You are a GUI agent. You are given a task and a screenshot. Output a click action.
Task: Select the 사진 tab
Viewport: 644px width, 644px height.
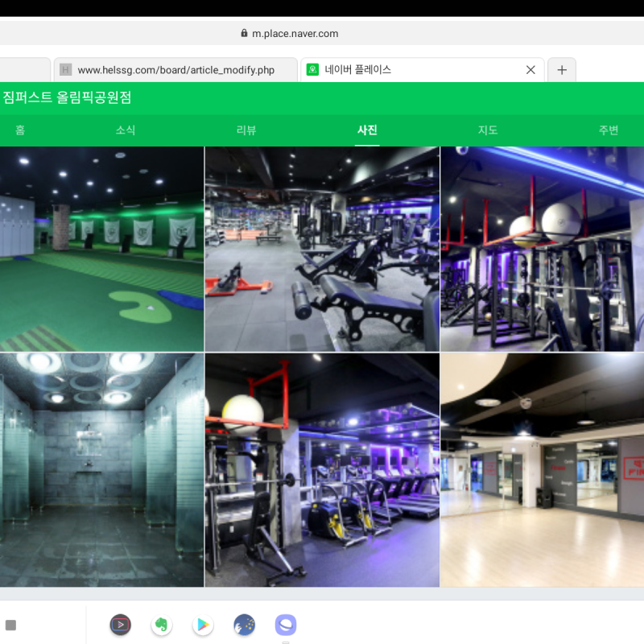click(367, 130)
